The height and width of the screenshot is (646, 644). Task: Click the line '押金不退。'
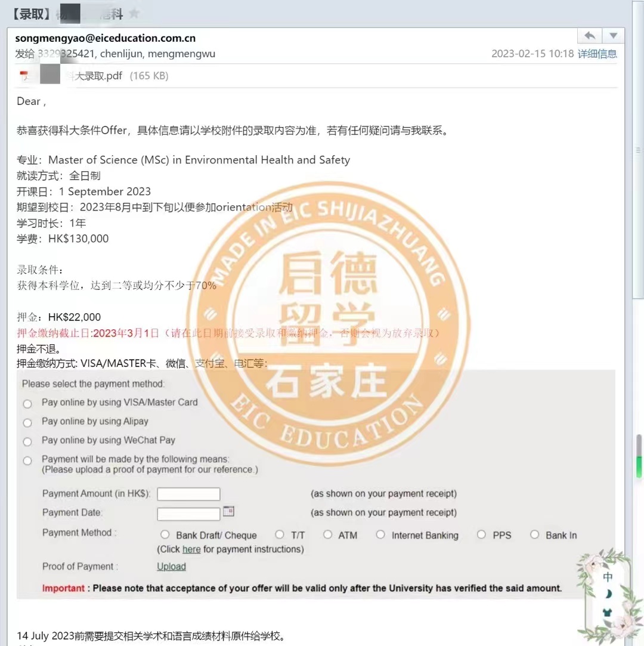39,349
